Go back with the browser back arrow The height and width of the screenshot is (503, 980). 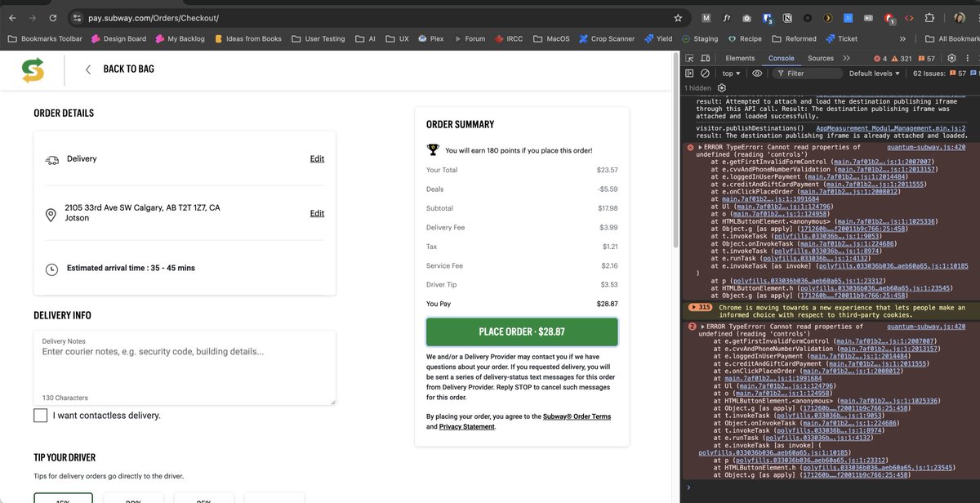click(x=12, y=17)
